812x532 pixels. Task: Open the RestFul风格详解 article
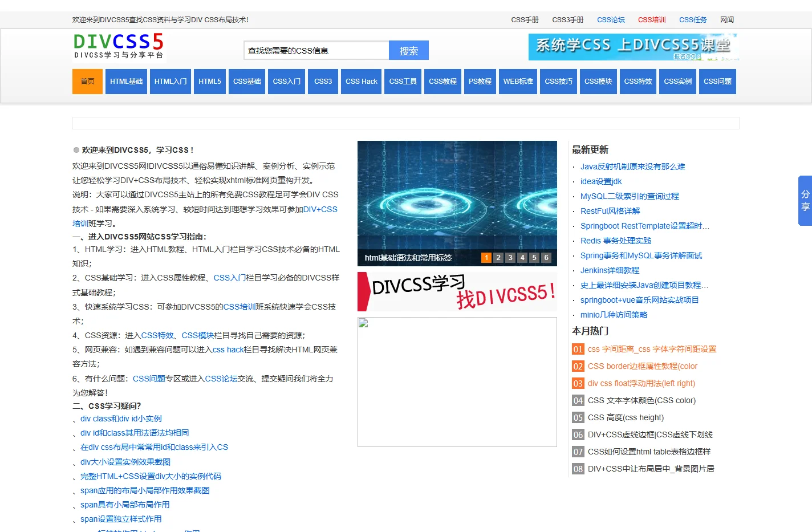(610, 211)
